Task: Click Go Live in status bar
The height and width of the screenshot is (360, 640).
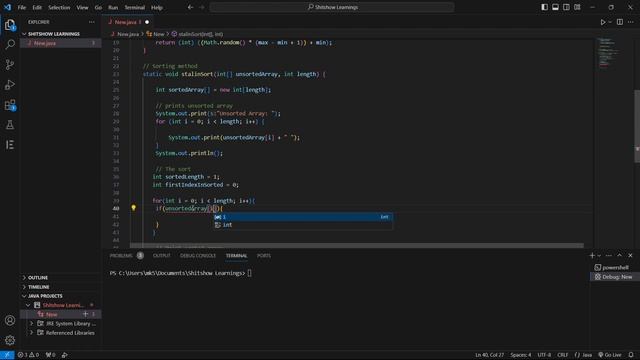Action: tap(610, 355)
